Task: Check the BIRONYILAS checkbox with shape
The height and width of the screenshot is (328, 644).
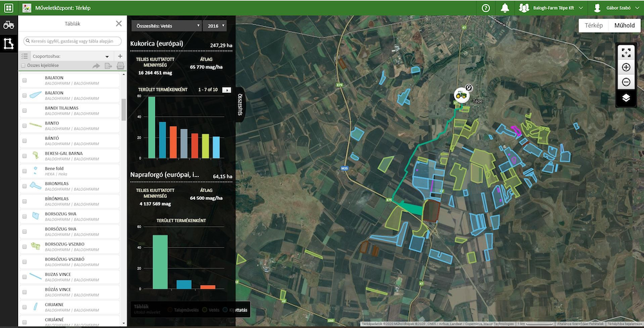Action: [24, 186]
